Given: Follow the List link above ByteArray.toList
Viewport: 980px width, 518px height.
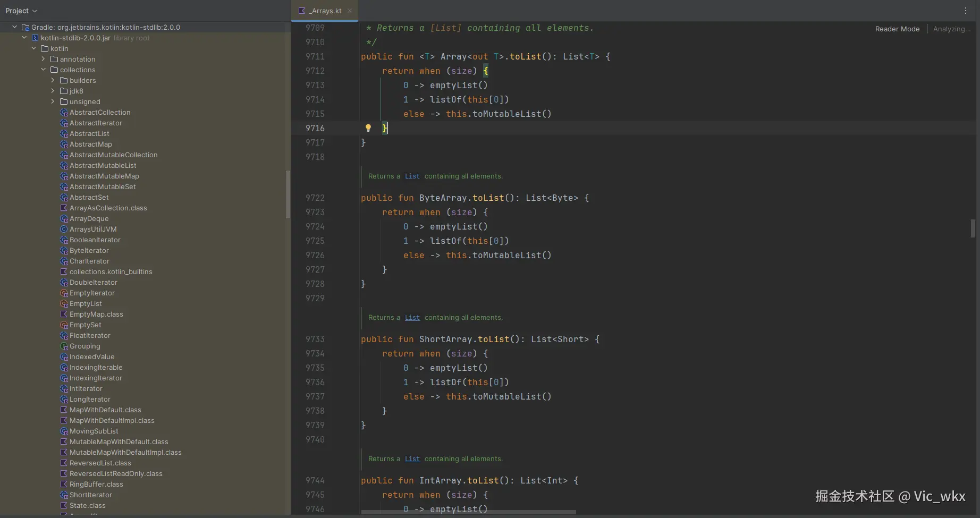Looking at the screenshot, I should 412,176.
